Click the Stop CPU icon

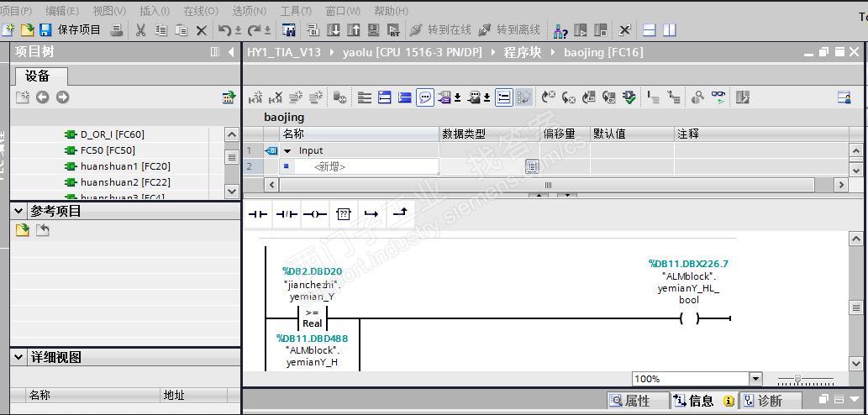(x=601, y=30)
